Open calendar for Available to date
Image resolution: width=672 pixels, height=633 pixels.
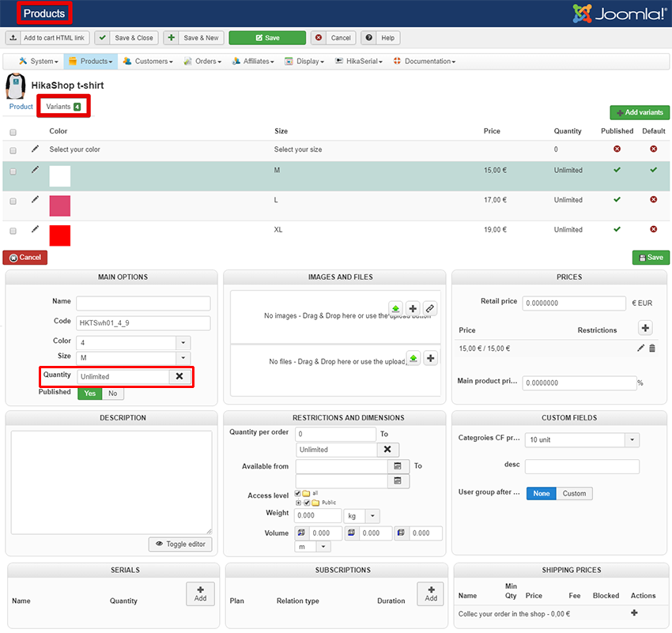[x=398, y=481]
